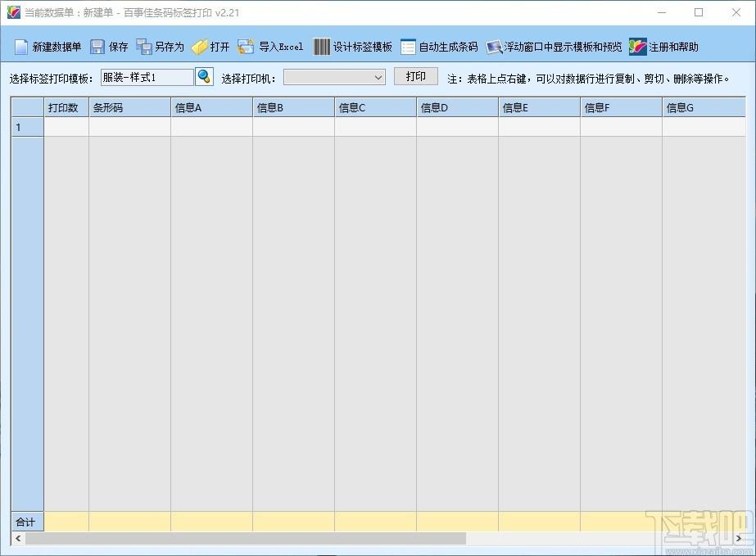Click the 服装-样式1 template field
Screen dimensions: 756x556
pos(147,77)
